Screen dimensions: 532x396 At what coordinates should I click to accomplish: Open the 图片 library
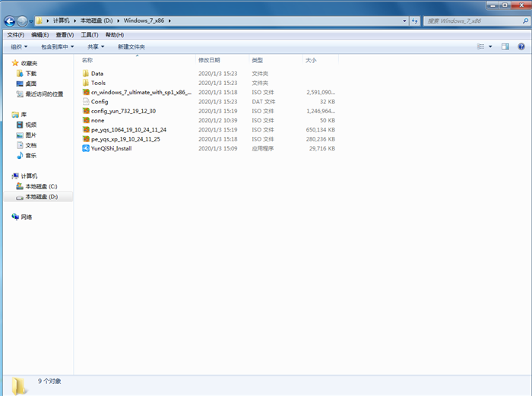[x=27, y=135]
